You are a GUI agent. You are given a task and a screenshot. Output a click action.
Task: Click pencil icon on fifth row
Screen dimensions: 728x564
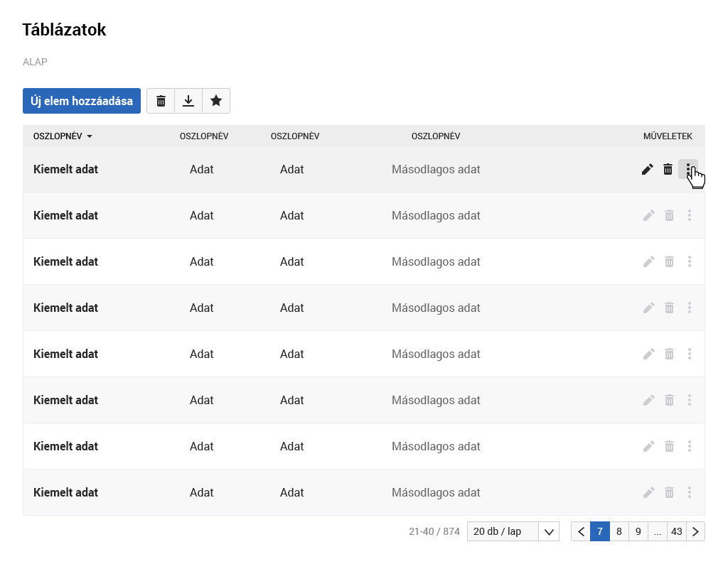648,354
